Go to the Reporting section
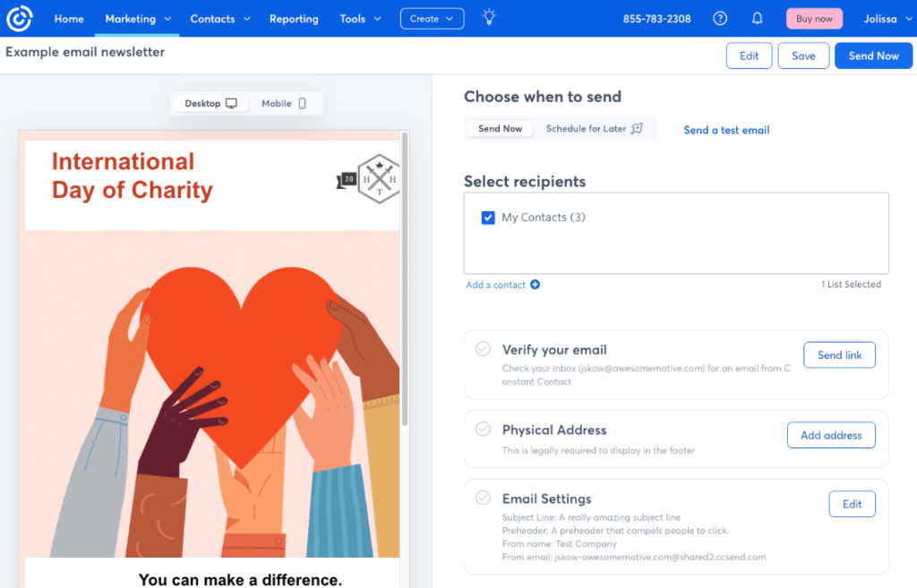 point(294,18)
